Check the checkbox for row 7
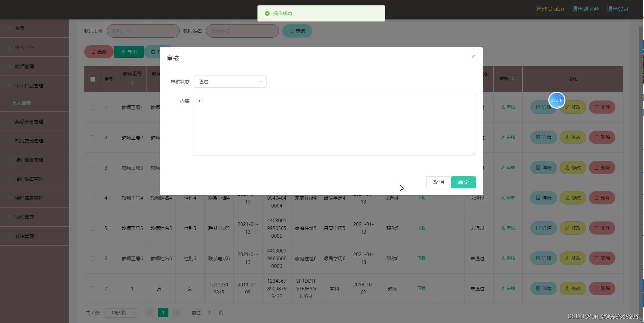644x323 pixels. coord(92,289)
